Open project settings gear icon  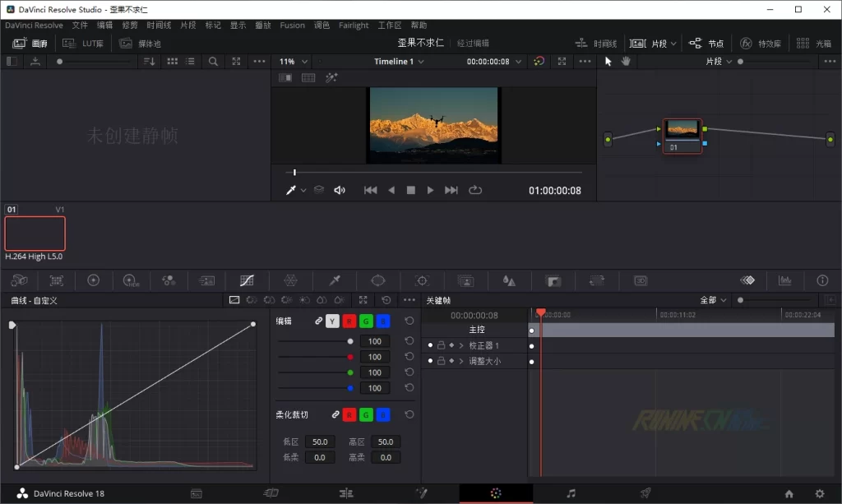(x=819, y=493)
